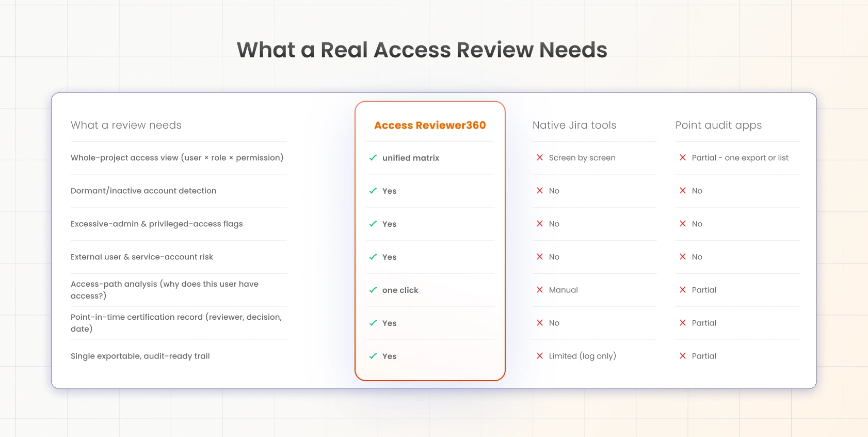Click 'Partial' in the Access-path analysis row
This screenshot has width=868, height=437.
704,290
